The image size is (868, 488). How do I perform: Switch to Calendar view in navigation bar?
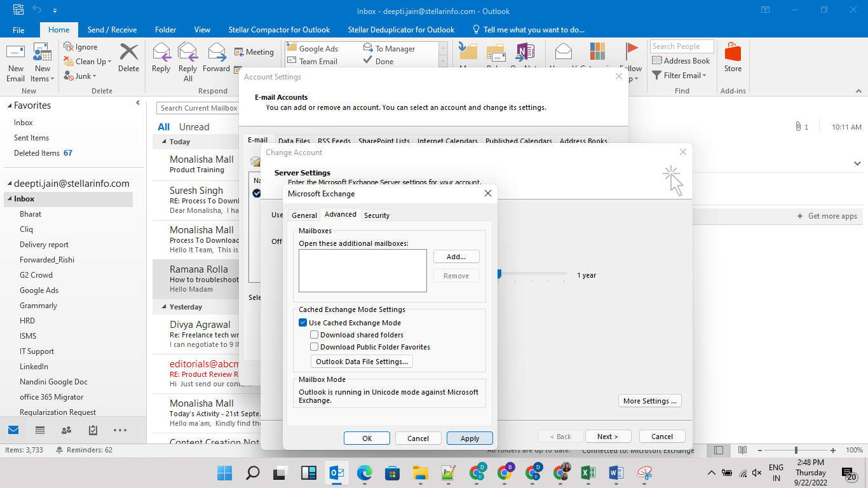(40, 430)
